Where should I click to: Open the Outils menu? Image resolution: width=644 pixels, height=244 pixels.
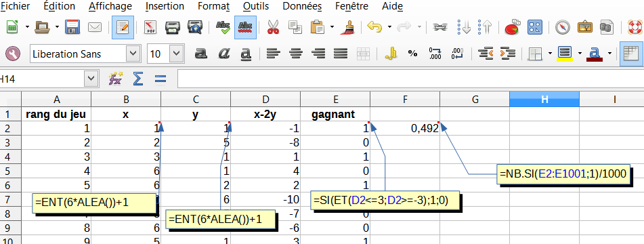coord(256,6)
